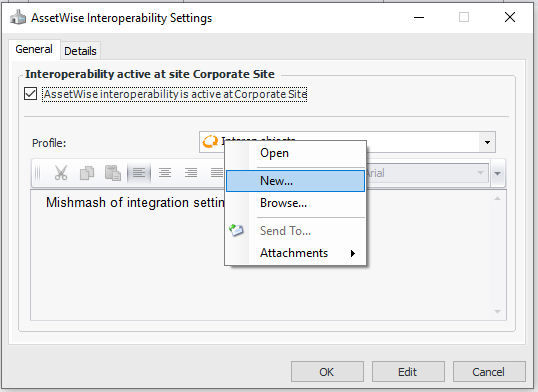Click the Edit button
Screen dimensions: 538x392
(x=408, y=372)
